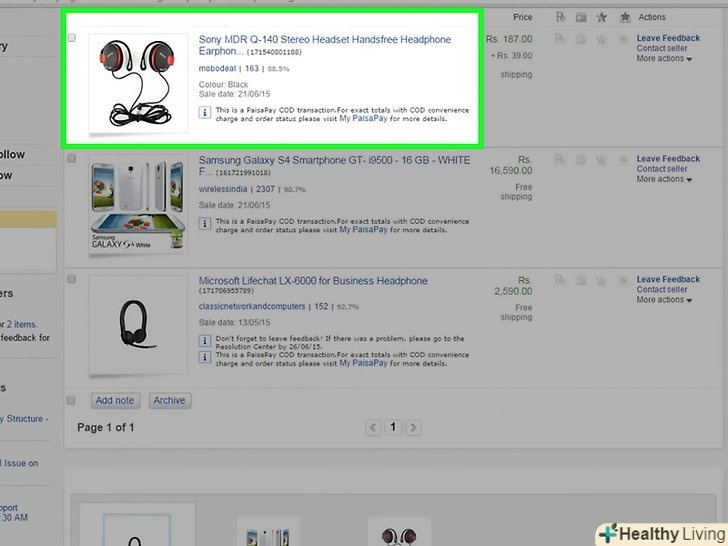Image resolution: width=728 pixels, height=546 pixels.
Task: Open My PaisaPay link in Microsoft Lifechat row
Action: coord(363,363)
